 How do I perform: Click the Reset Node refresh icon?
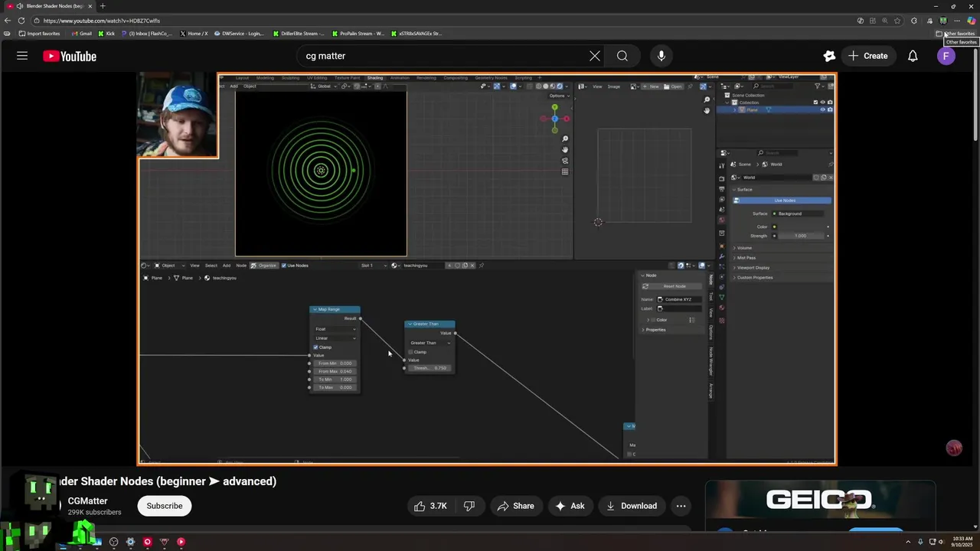[645, 286]
